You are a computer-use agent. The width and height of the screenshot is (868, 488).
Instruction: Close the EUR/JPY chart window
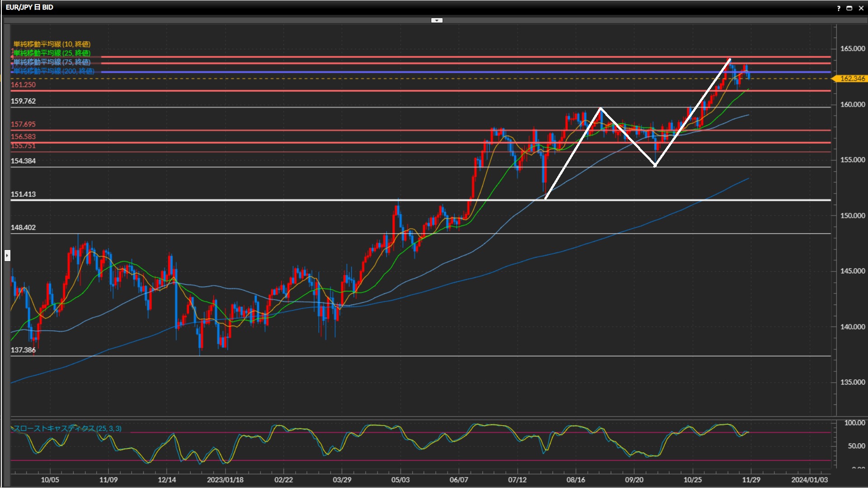[861, 8]
